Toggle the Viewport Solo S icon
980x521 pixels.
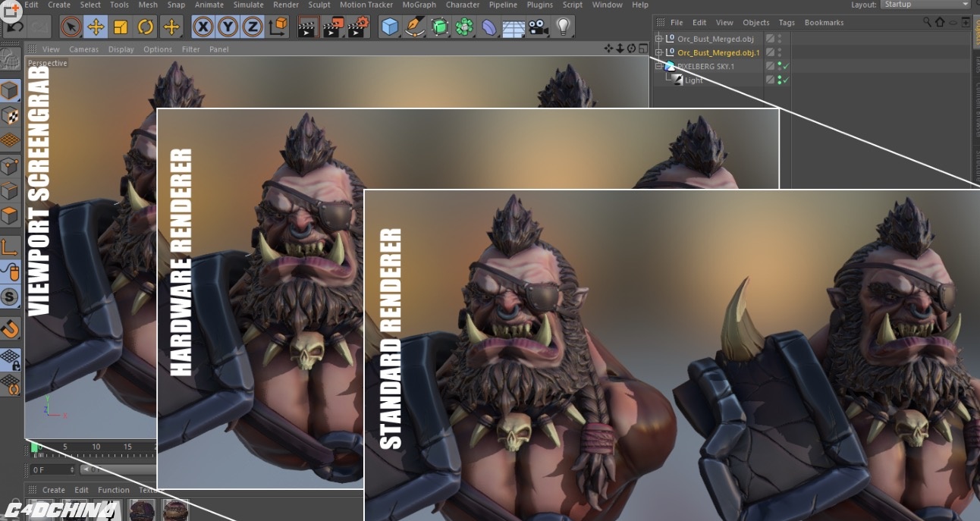pyautogui.click(x=11, y=297)
